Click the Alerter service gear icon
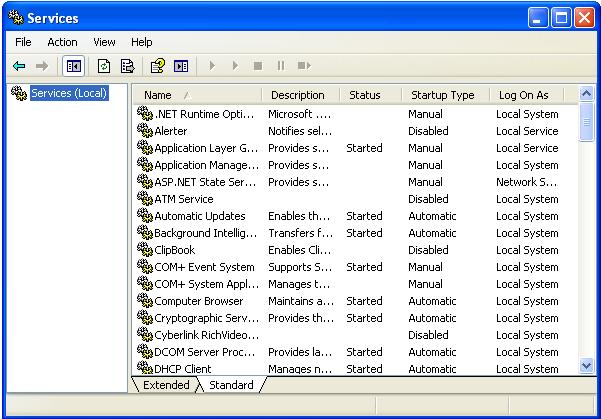Image resolution: width=601 pixels, height=419 pixels. coord(145,131)
